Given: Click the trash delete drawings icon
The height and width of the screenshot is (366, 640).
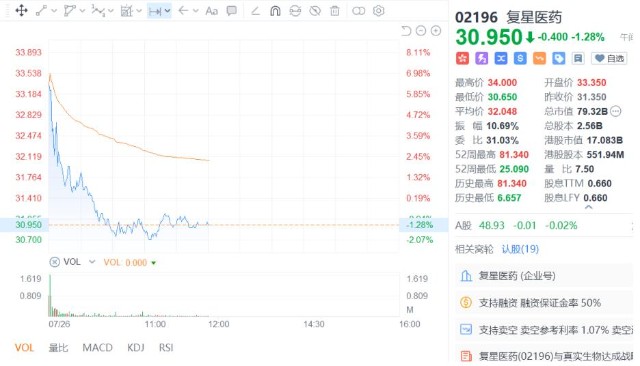Looking at the screenshot, I should coord(335,11).
